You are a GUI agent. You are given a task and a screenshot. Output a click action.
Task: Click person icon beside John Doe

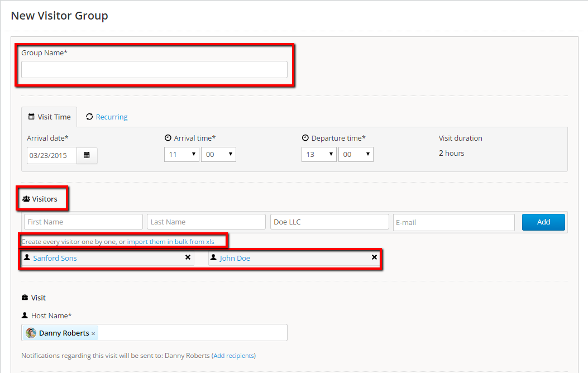pyautogui.click(x=213, y=258)
